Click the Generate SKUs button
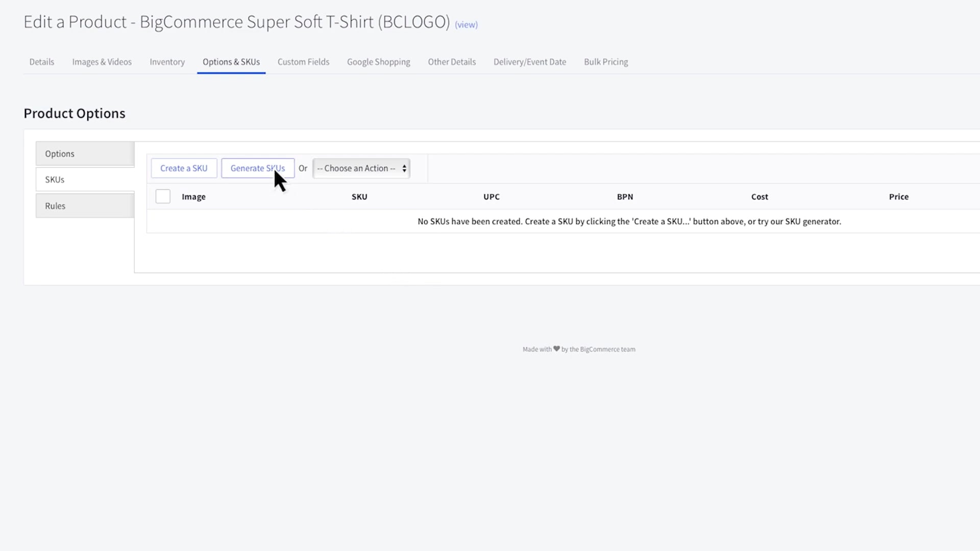This screenshot has height=551, width=980. tap(258, 168)
